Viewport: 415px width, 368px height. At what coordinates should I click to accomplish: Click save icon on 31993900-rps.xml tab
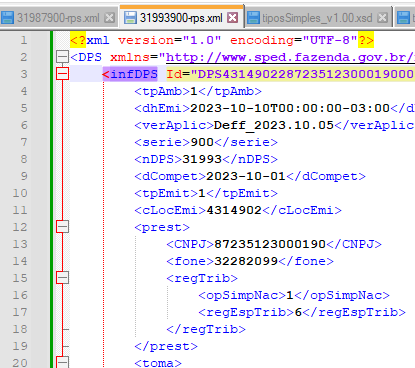[130, 17]
